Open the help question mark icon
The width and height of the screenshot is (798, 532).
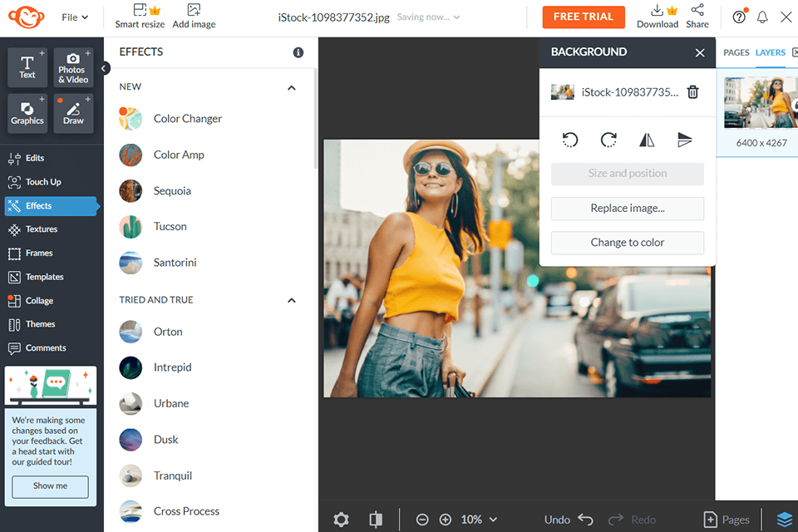(x=739, y=17)
